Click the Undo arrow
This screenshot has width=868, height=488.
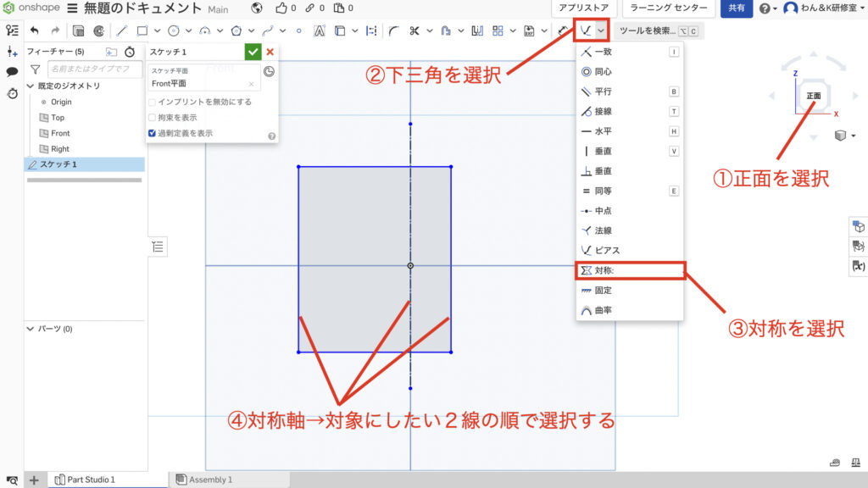[35, 31]
